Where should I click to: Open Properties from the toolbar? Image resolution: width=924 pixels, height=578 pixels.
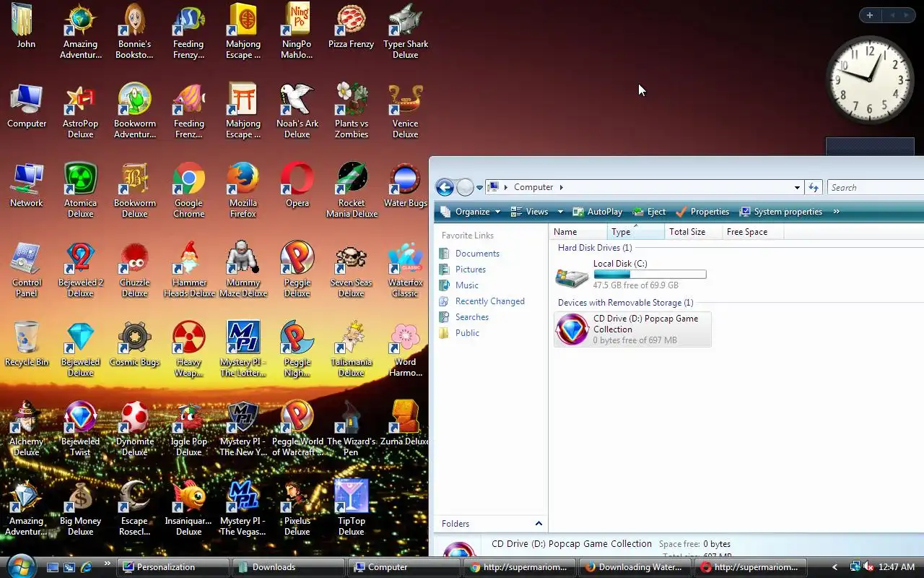tap(702, 212)
